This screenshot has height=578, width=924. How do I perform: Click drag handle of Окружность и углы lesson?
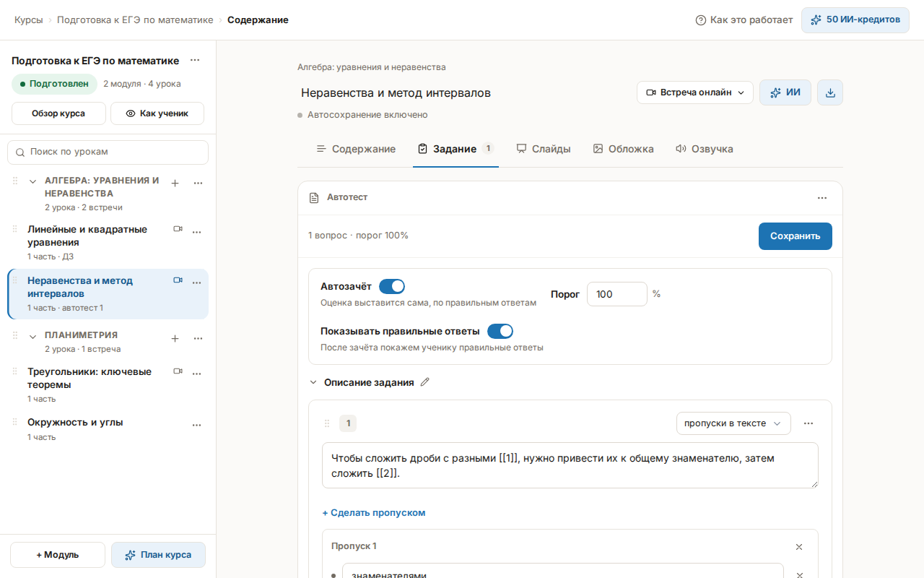click(15, 422)
